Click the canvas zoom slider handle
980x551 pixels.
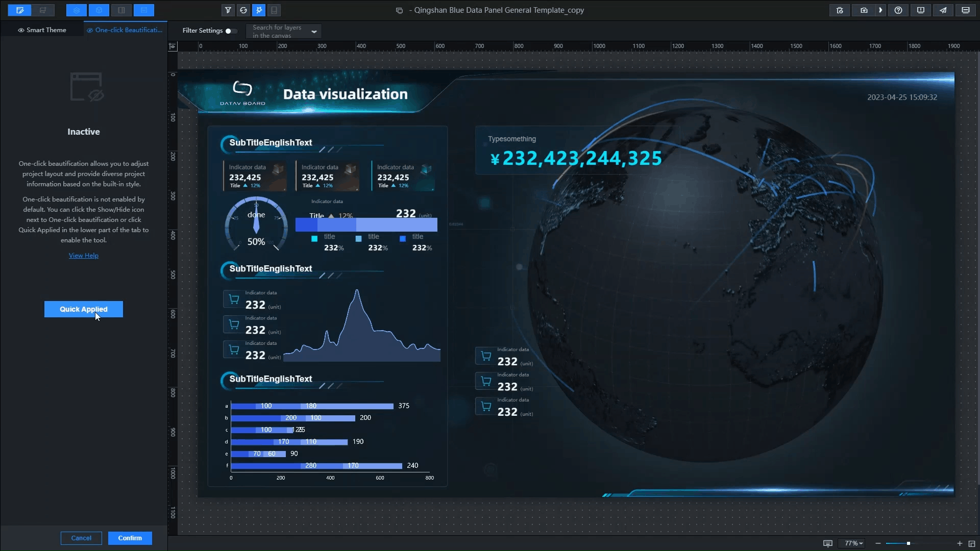[909, 543]
